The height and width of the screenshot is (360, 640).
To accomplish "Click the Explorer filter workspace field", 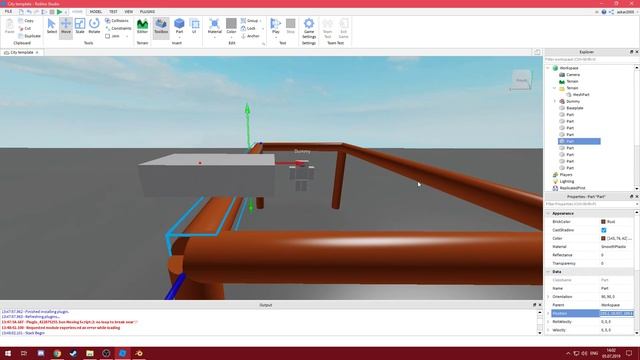I will click(x=589, y=60).
